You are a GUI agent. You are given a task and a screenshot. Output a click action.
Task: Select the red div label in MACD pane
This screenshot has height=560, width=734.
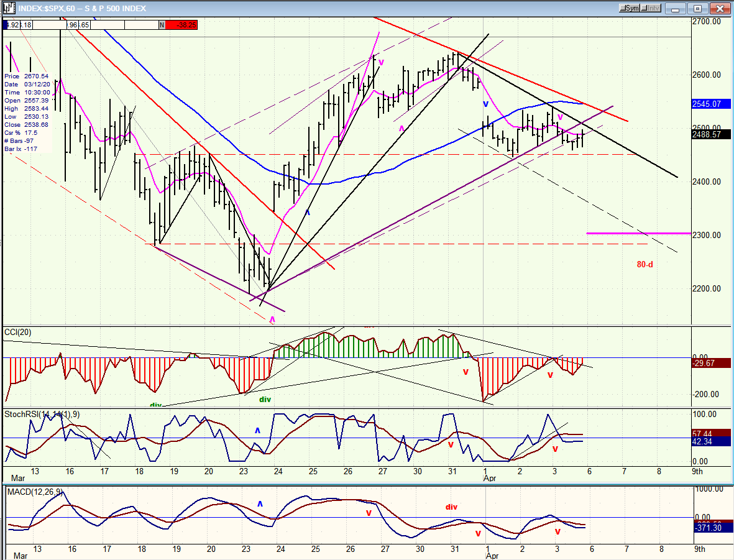point(451,507)
